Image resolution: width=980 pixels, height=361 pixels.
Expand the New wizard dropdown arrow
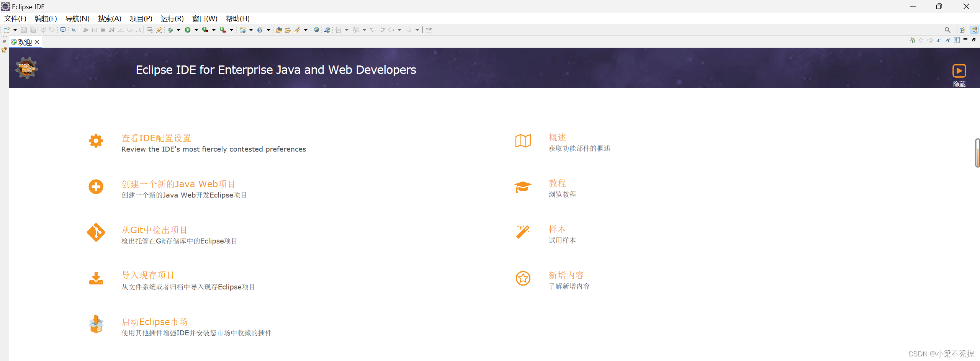click(15, 30)
